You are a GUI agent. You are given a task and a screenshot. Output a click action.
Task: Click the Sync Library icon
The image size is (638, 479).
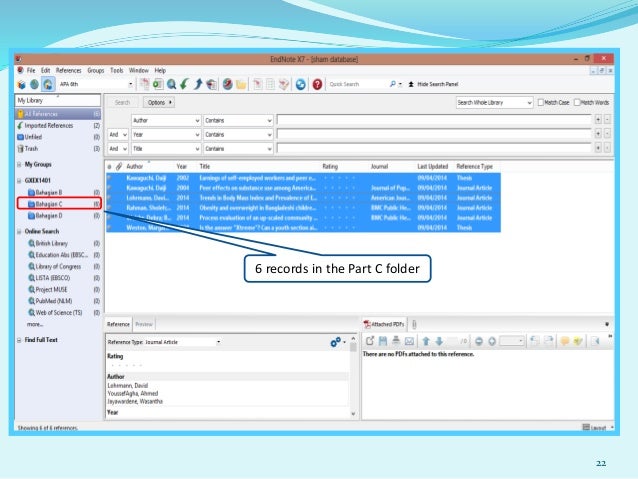click(300, 84)
